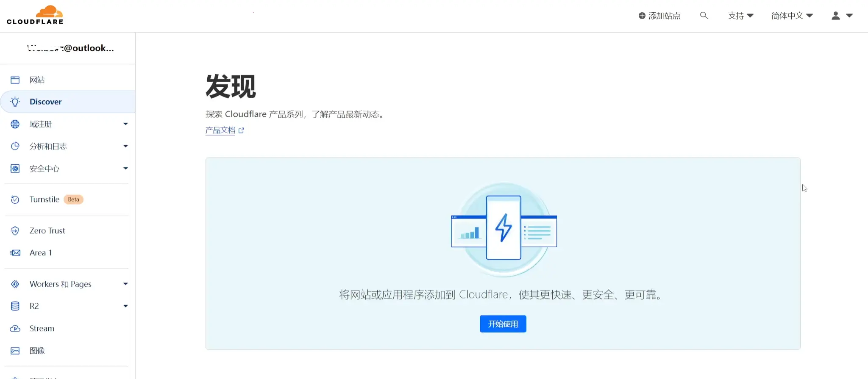
Task: Click the plus icon beside 添加站点
Action: click(642, 16)
